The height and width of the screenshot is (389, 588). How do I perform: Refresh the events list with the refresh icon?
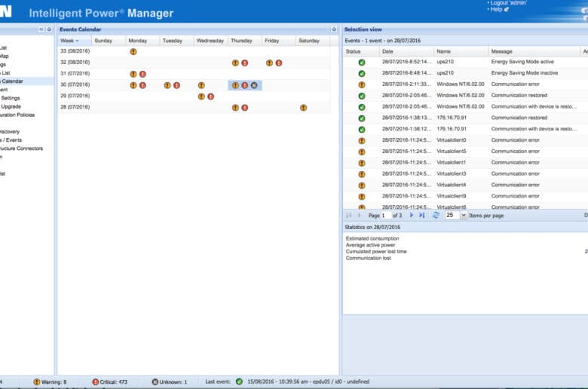[436, 216]
